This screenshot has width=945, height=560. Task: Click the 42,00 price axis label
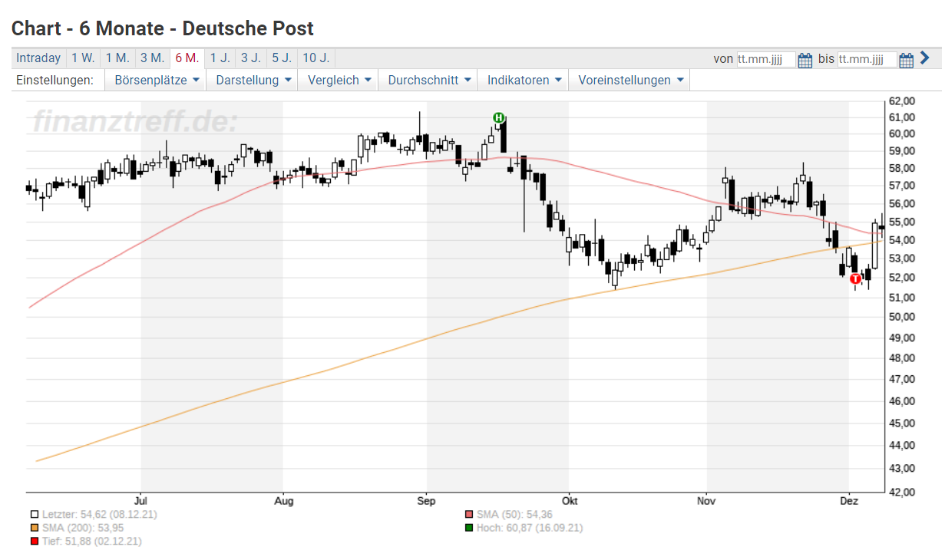(902, 492)
